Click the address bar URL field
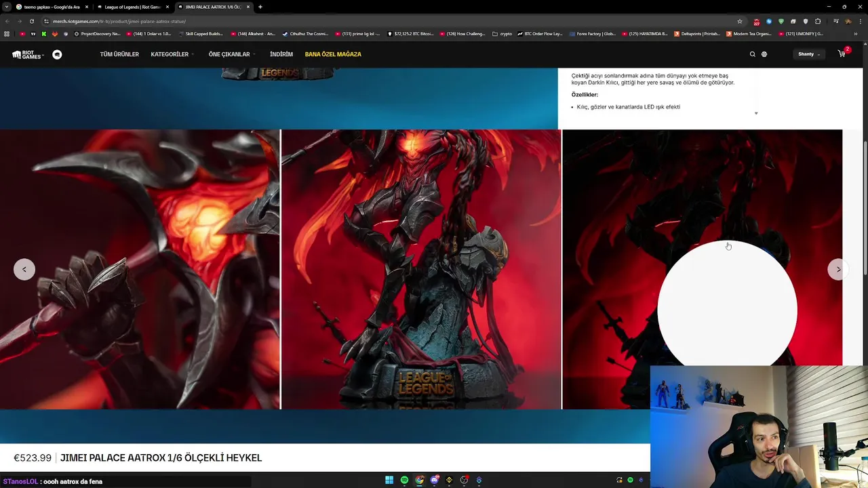 tap(393, 21)
